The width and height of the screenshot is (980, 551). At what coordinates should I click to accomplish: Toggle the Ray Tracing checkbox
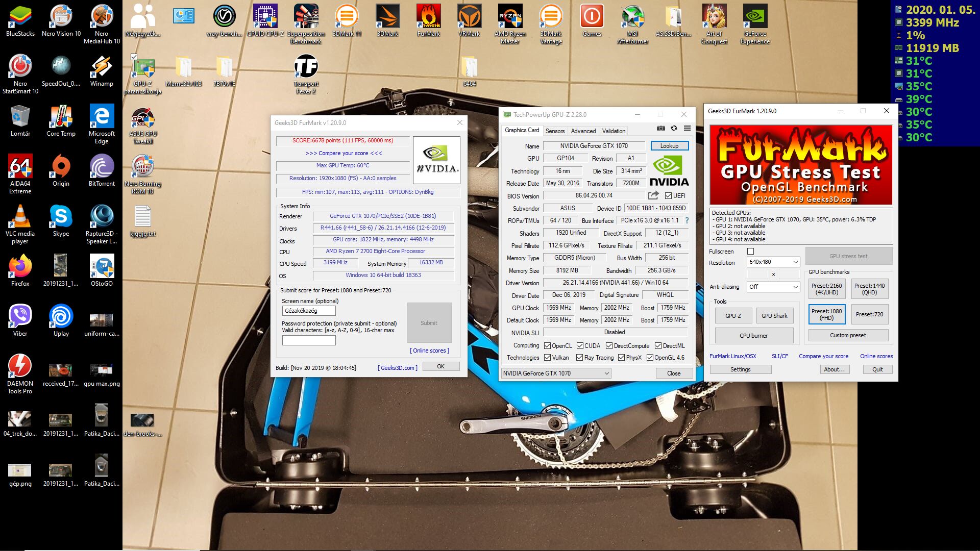tap(579, 358)
